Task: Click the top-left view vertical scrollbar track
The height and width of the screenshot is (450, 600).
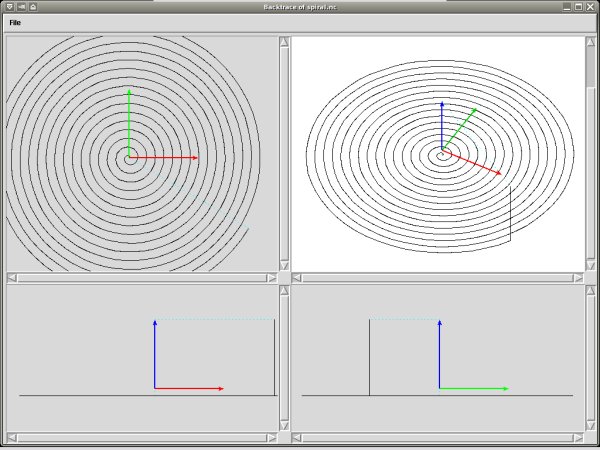Action: [x=284, y=154]
